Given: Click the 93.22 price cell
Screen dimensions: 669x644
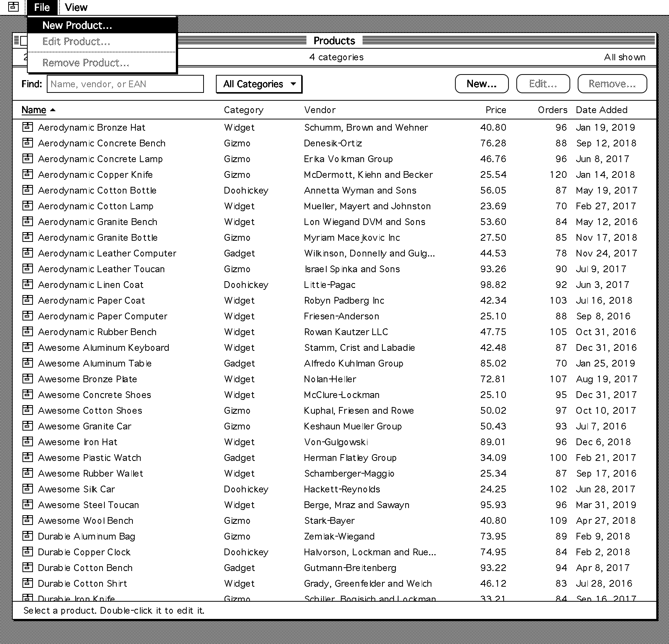Looking at the screenshot, I should (493, 568).
